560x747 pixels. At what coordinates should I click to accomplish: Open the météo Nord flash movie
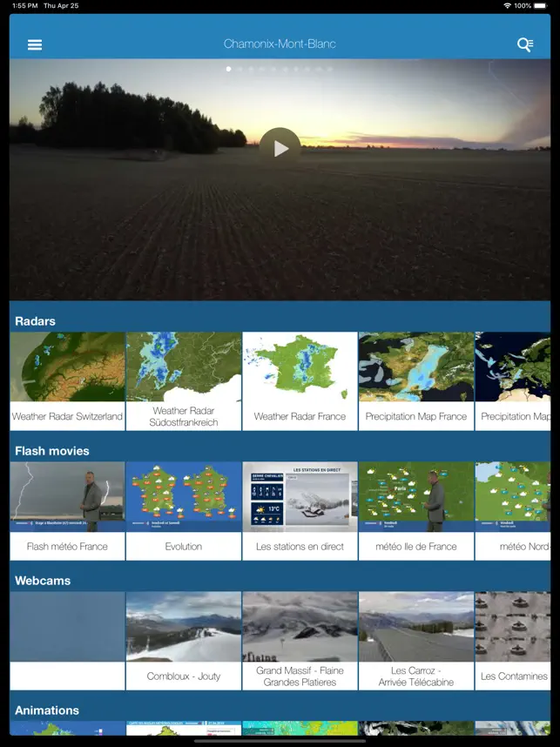[513, 511]
